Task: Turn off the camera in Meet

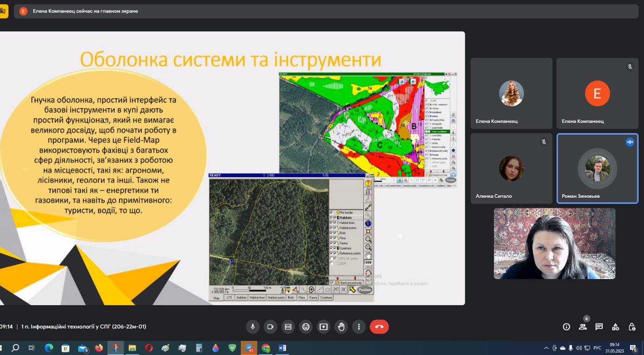Action: coord(270,327)
